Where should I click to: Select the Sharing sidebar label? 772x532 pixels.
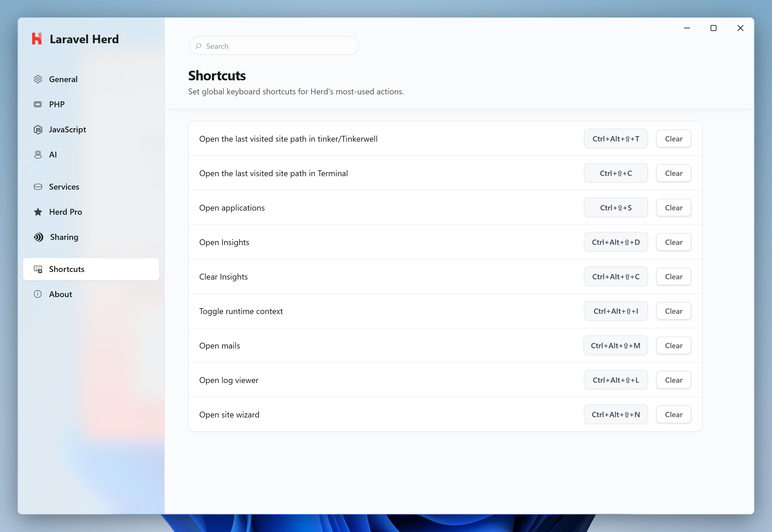click(x=64, y=237)
